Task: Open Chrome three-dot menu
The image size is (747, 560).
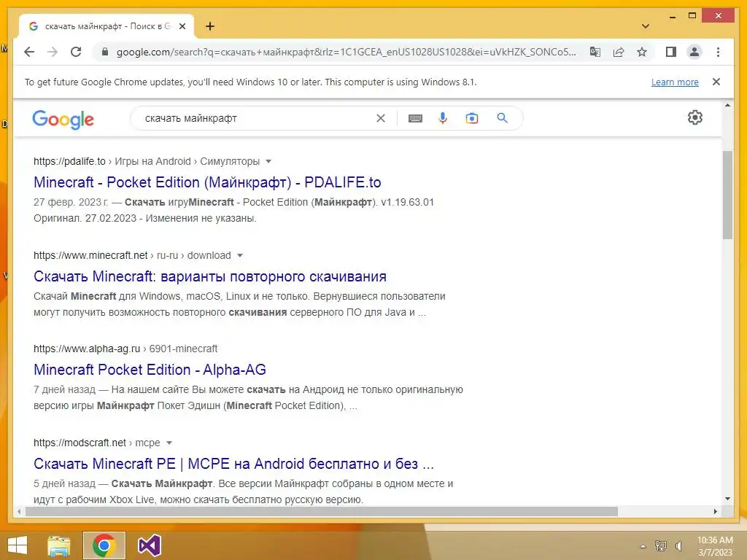Action: [718, 52]
